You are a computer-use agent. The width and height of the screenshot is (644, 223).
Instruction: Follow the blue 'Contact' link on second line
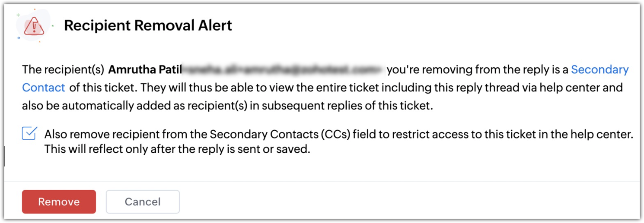43,88
